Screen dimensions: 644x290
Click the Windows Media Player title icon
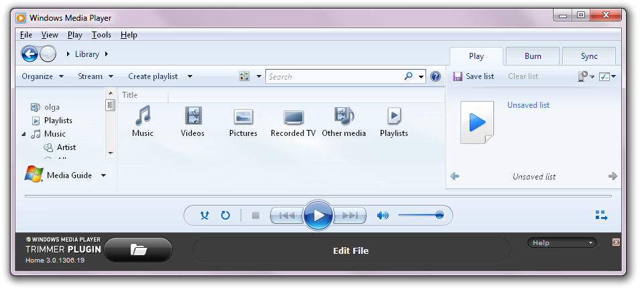(x=21, y=18)
